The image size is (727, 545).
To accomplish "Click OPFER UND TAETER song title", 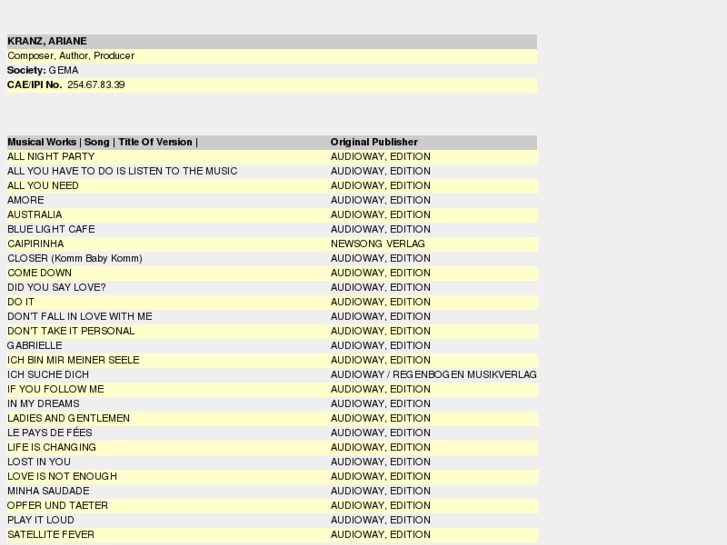I will point(57,506).
